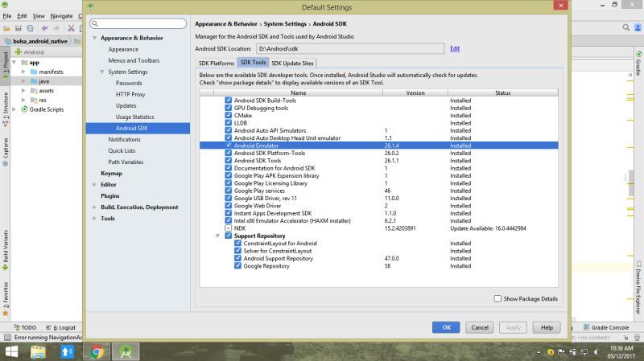Open the Navigate menu
This screenshot has width=644, height=361.
61,16
